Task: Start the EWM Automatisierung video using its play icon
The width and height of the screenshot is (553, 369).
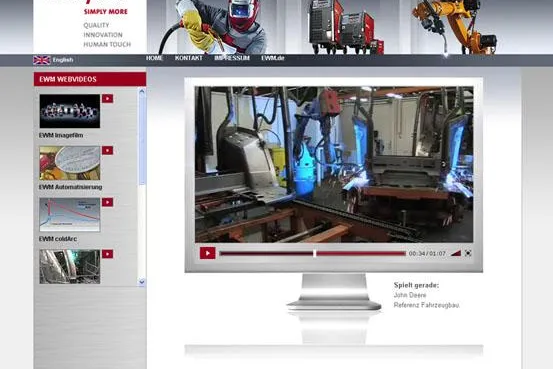Action: coord(108,150)
